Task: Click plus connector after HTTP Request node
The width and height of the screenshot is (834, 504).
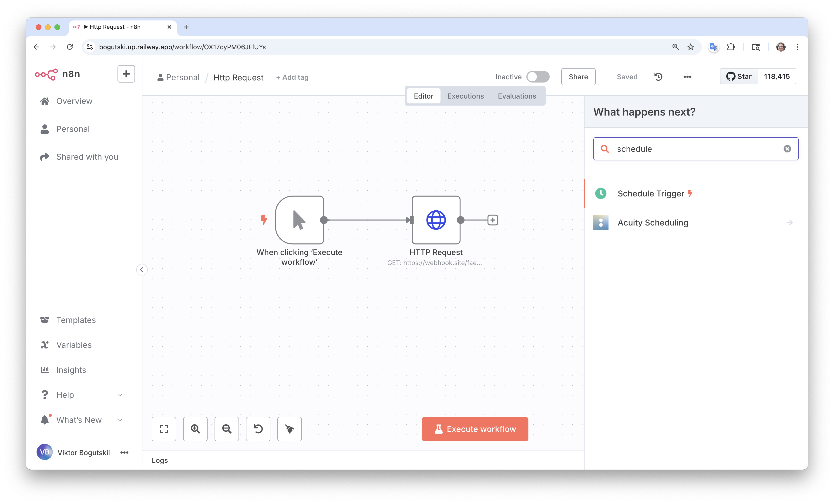Action: 493,220
